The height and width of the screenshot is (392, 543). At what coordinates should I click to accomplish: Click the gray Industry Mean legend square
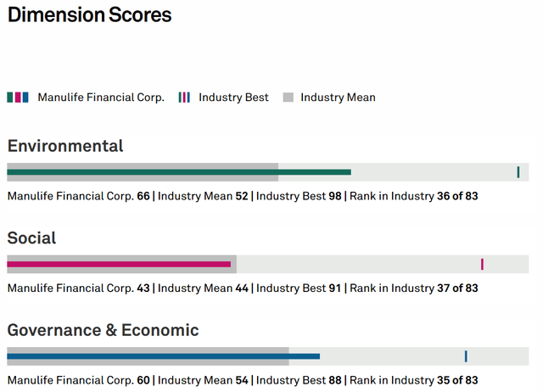288,98
